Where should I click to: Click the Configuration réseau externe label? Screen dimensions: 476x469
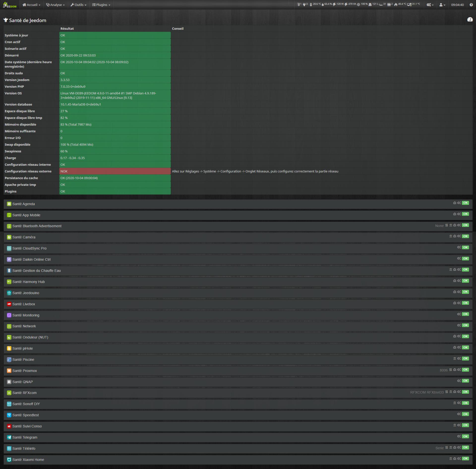pyautogui.click(x=28, y=171)
